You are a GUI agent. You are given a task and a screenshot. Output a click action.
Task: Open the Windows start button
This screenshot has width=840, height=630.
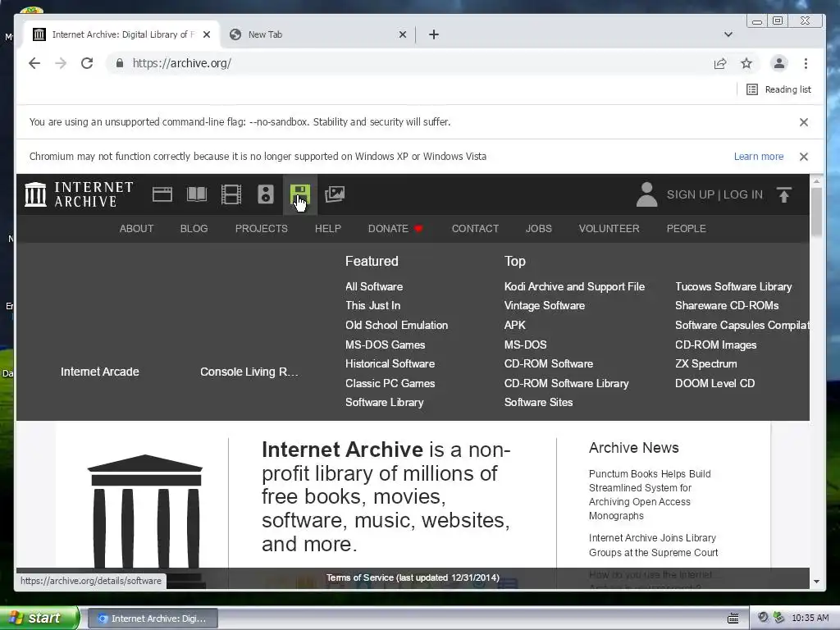pyautogui.click(x=39, y=618)
